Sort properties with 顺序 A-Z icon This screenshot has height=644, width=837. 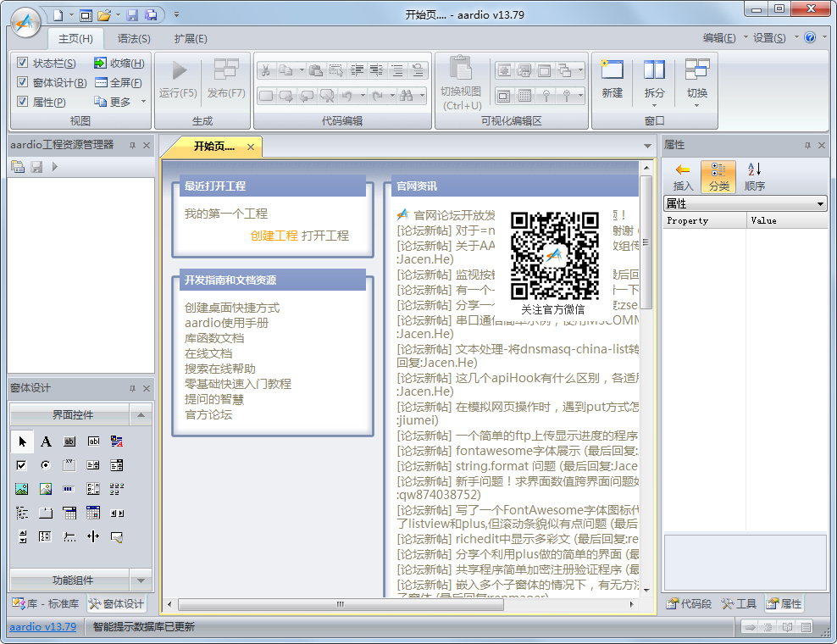pos(754,176)
